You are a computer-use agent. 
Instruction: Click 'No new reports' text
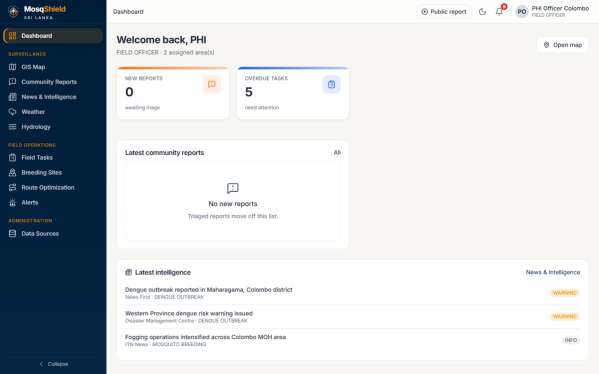coord(233,204)
